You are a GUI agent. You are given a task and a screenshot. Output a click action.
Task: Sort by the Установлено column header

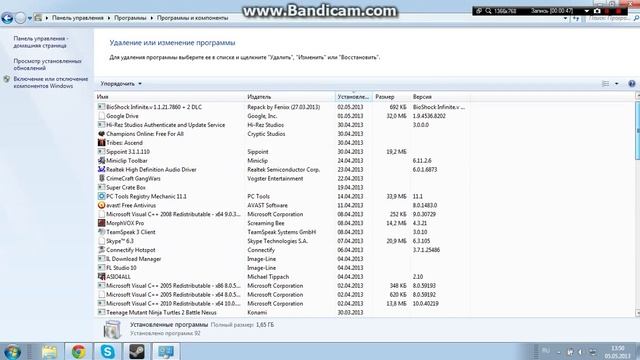click(353, 97)
